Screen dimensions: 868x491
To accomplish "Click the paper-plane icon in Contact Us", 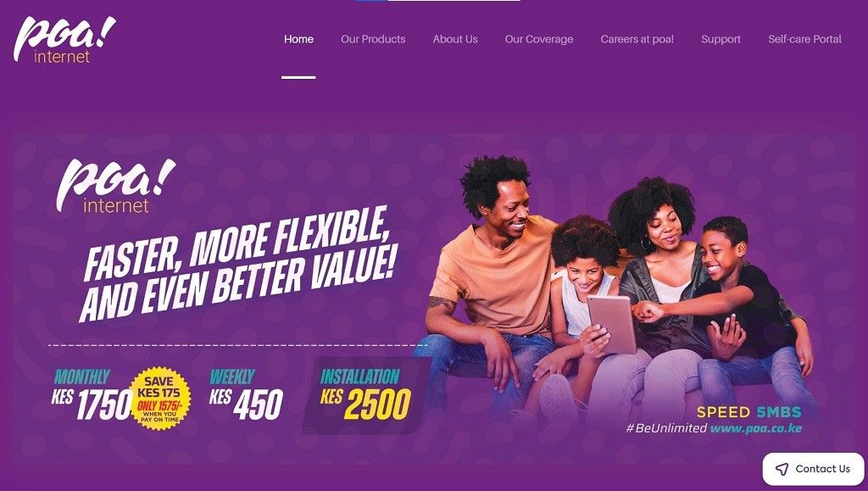I will tap(782, 470).
